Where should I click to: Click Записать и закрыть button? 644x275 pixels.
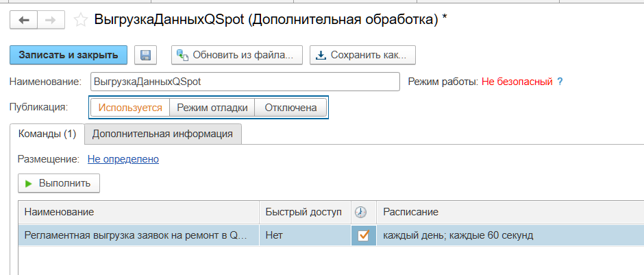[x=69, y=55]
